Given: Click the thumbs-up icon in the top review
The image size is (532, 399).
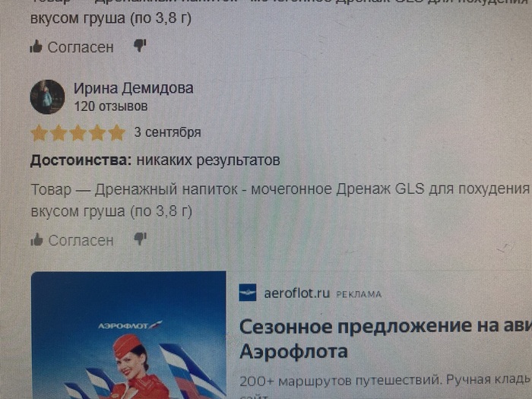Looking at the screenshot, I should pos(36,46).
